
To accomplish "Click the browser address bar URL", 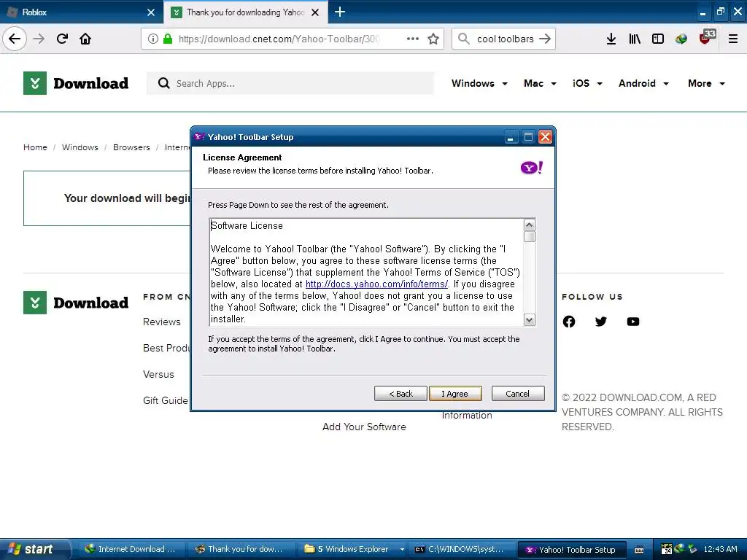I will [279, 39].
